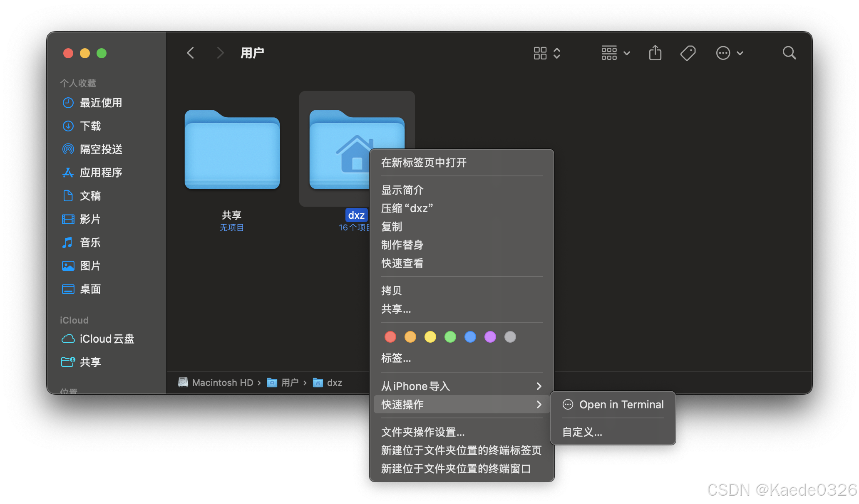Choose 显示简介 from context menu
Image resolution: width=859 pixels, height=504 pixels.
(x=402, y=190)
